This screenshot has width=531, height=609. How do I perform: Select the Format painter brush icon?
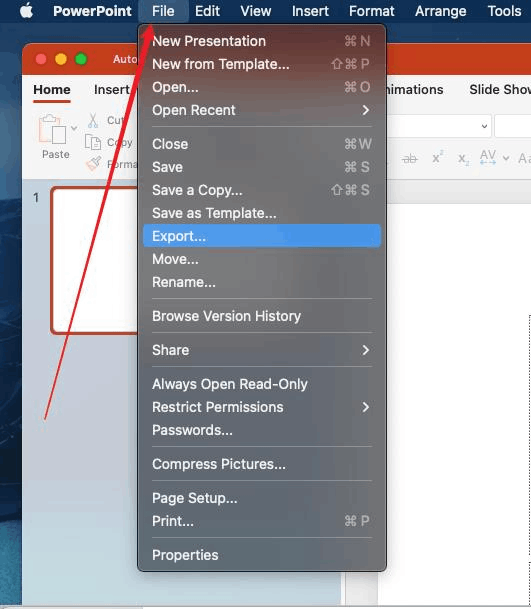[x=93, y=164]
